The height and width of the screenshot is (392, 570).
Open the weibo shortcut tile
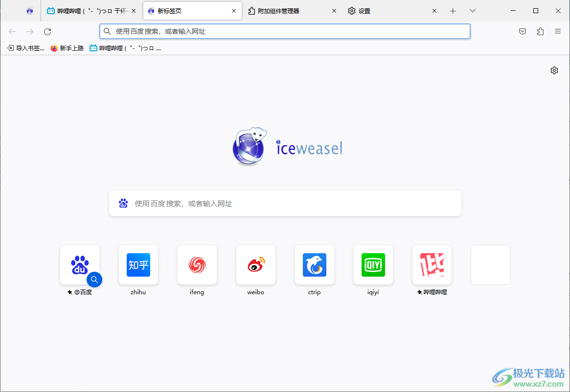coord(255,265)
